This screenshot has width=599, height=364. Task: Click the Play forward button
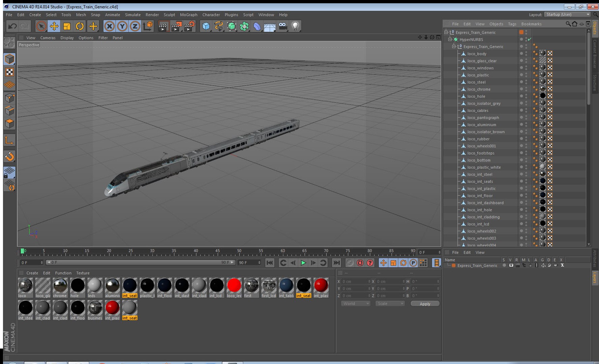(303, 263)
